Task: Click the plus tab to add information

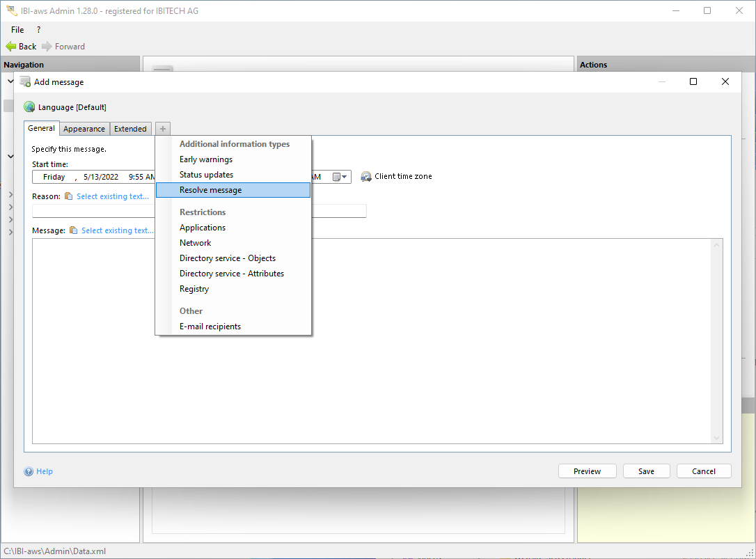Action: [162, 129]
